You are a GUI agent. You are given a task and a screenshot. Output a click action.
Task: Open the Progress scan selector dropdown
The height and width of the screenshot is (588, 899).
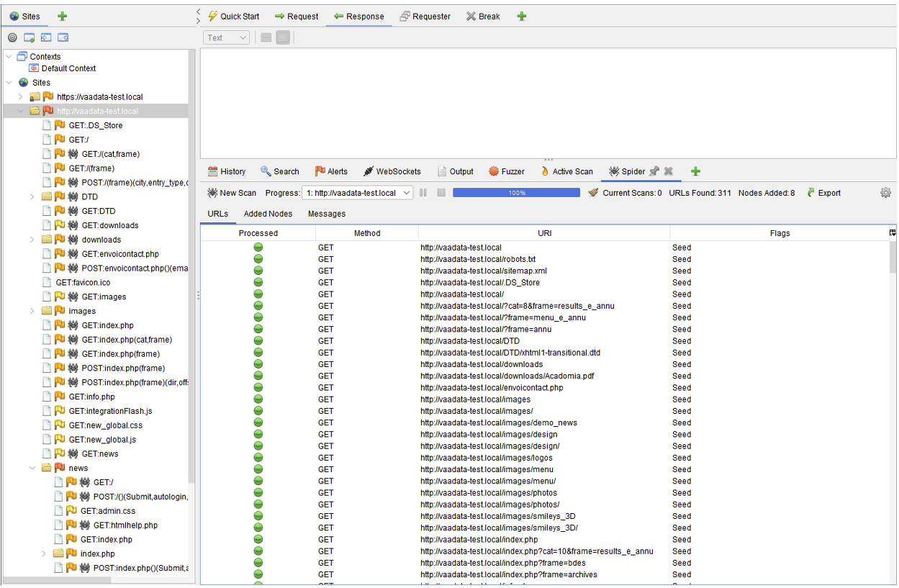[357, 193]
